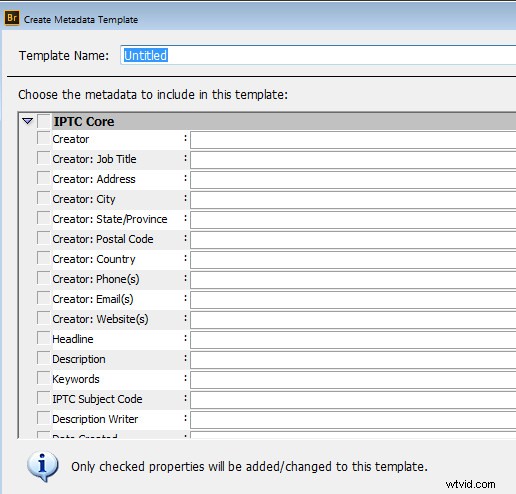
Task: Check the Creator: State/Province checkbox
Action: (x=44, y=218)
